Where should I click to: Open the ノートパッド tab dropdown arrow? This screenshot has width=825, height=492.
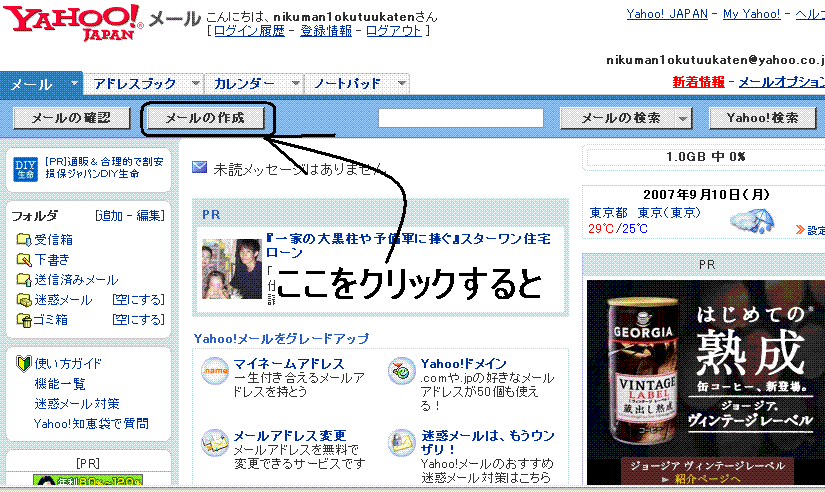[402, 83]
